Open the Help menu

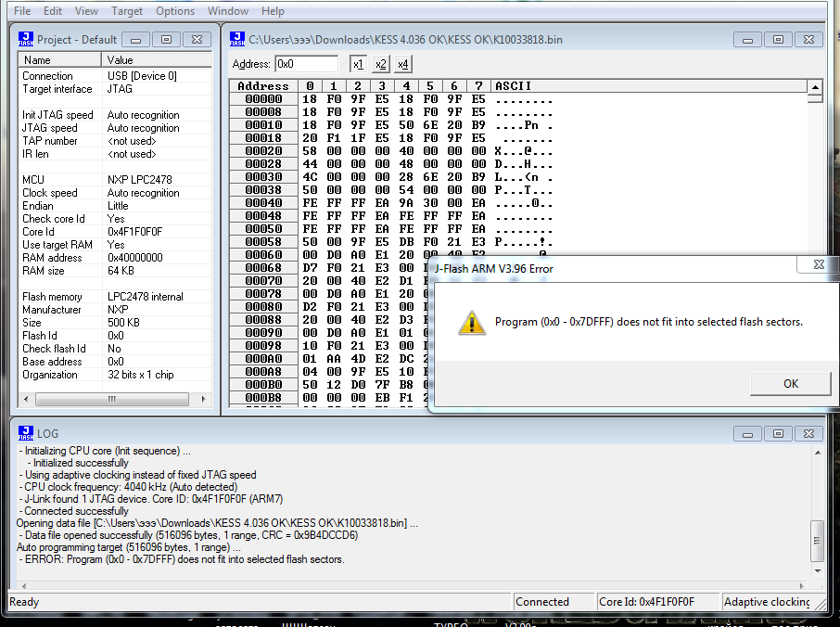pos(273,11)
